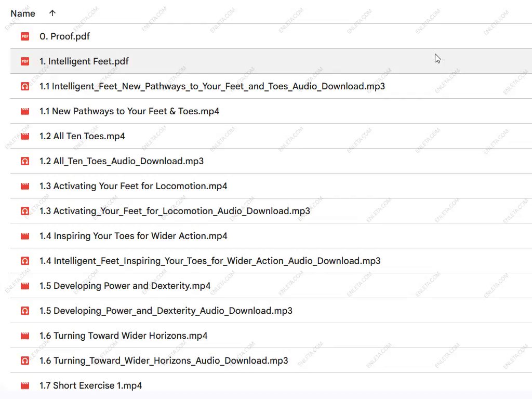Sort files by the Name column header
This screenshot has width=532, height=399.
23,14
